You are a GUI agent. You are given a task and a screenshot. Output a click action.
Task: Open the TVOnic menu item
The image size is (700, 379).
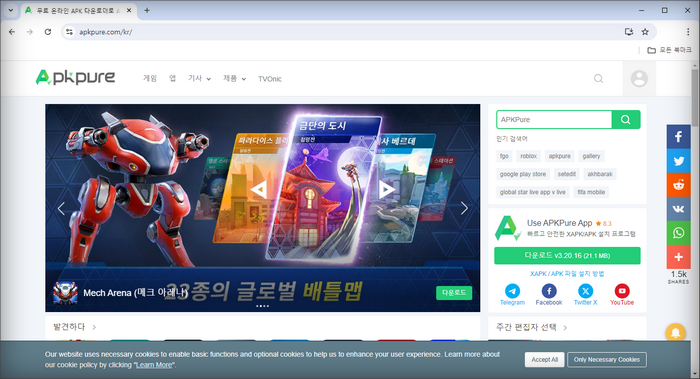(270, 79)
